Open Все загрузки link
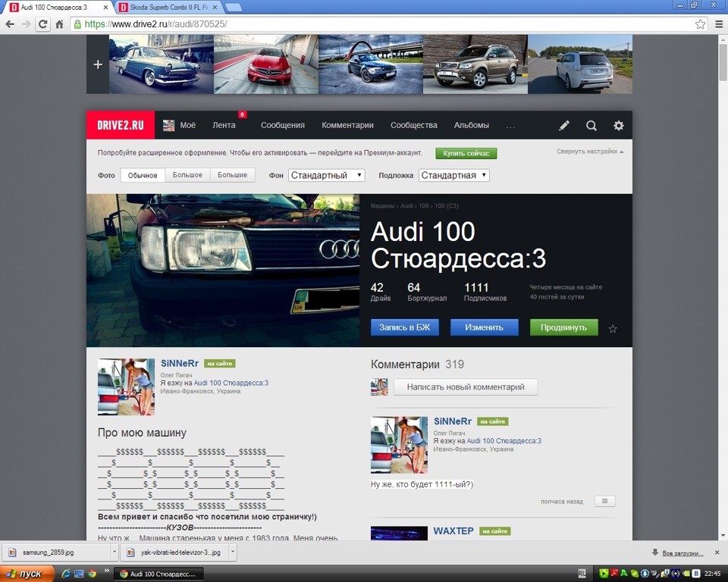Image resolution: width=728 pixels, height=582 pixels. 682,552
